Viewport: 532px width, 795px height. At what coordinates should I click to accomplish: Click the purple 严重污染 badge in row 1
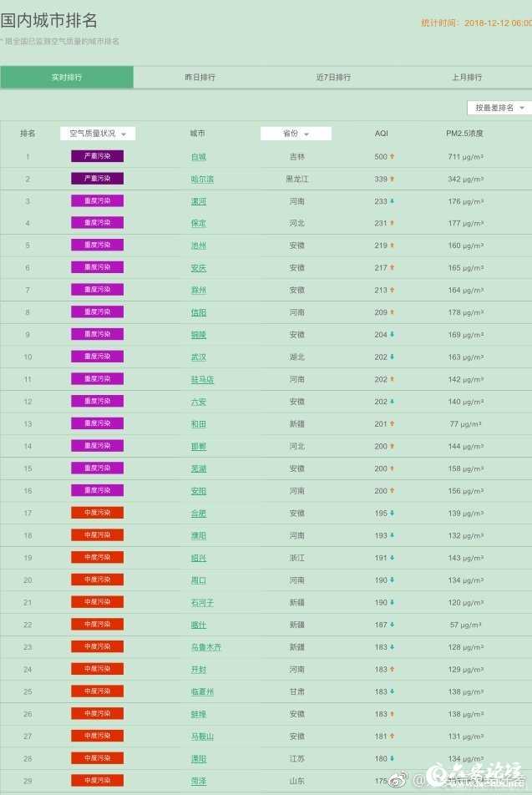tap(98, 157)
